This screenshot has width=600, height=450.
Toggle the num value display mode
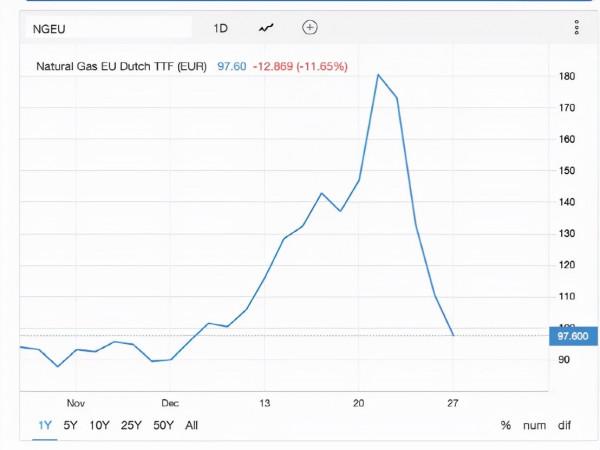[x=535, y=425]
